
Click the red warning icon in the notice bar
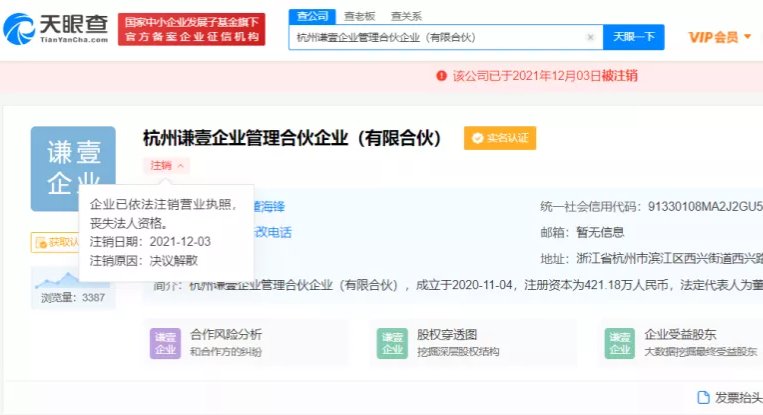pos(441,75)
